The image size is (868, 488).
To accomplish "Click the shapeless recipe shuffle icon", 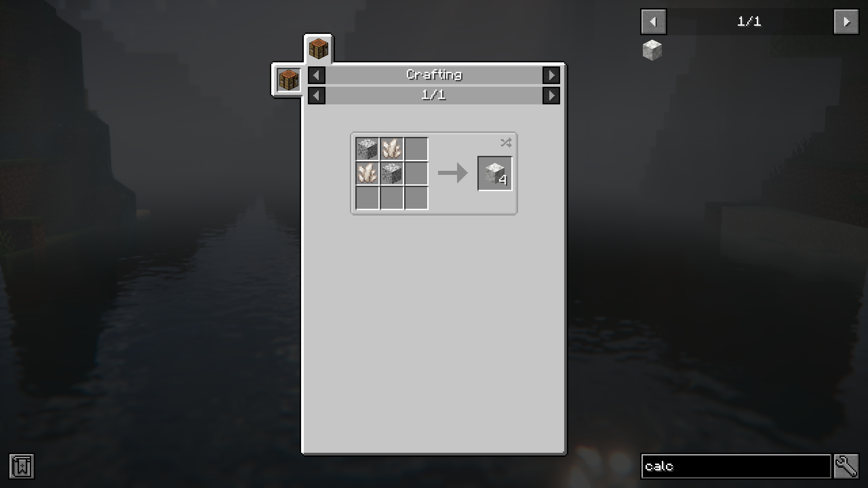I will pos(506,143).
